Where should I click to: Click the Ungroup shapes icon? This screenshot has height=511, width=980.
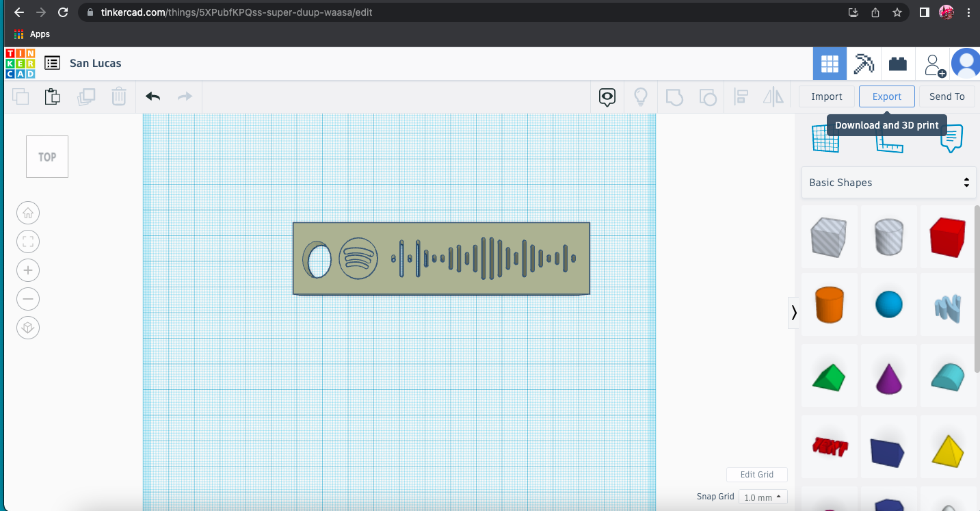[708, 97]
